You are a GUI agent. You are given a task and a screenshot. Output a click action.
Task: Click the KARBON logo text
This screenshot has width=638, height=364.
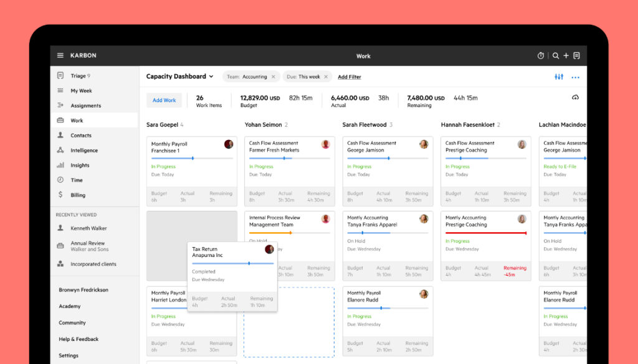point(83,55)
